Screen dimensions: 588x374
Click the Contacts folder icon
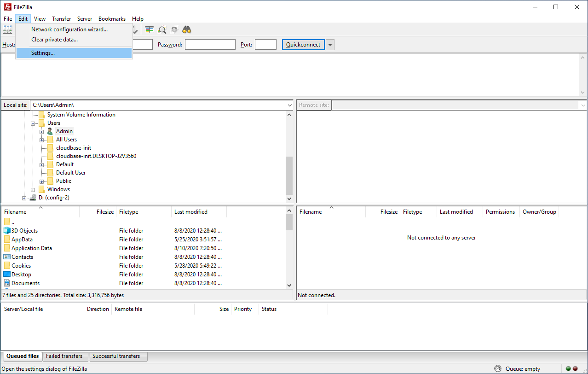click(7, 257)
